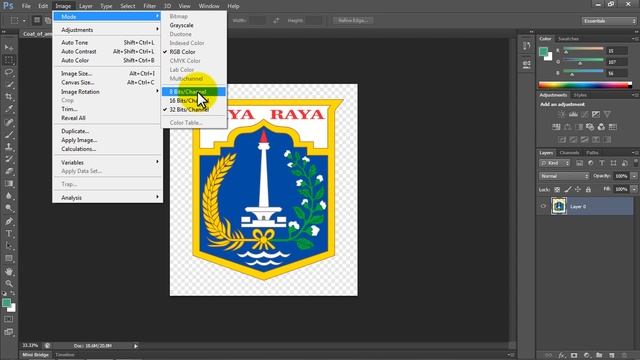Open collapsed History panel icon
This screenshot has height=360, width=640.
[527, 46]
